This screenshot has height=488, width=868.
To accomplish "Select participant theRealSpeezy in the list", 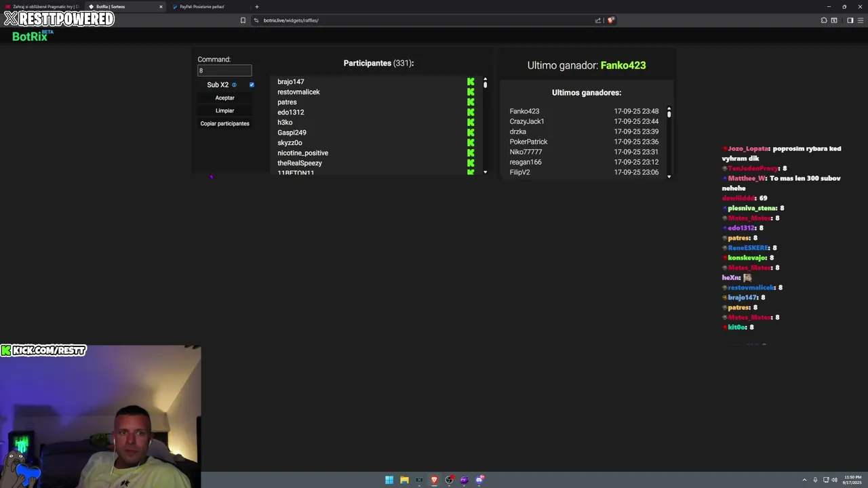I will coord(300,163).
